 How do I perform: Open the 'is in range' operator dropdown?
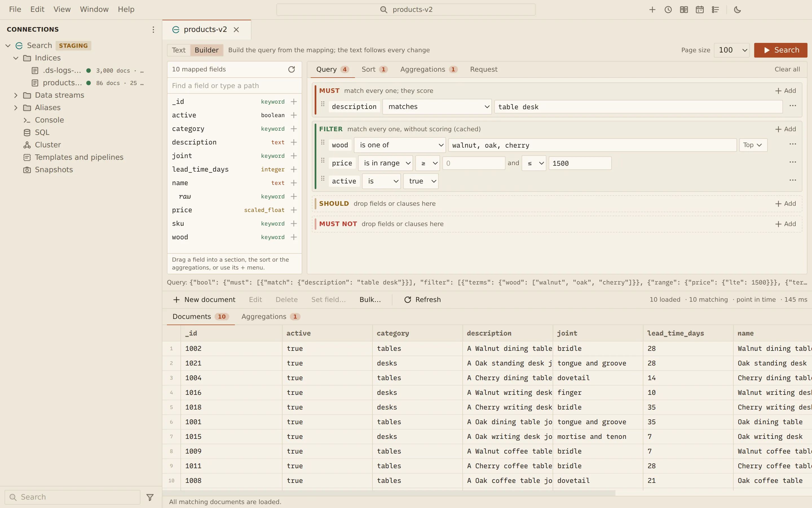click(x=385, y=163)
